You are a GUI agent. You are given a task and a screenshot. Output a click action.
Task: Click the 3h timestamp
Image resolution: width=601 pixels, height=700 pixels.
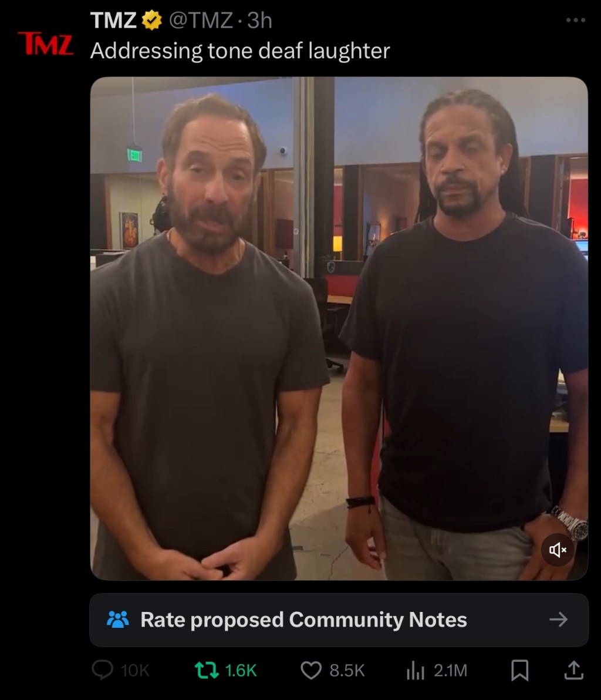click(259, 21)
